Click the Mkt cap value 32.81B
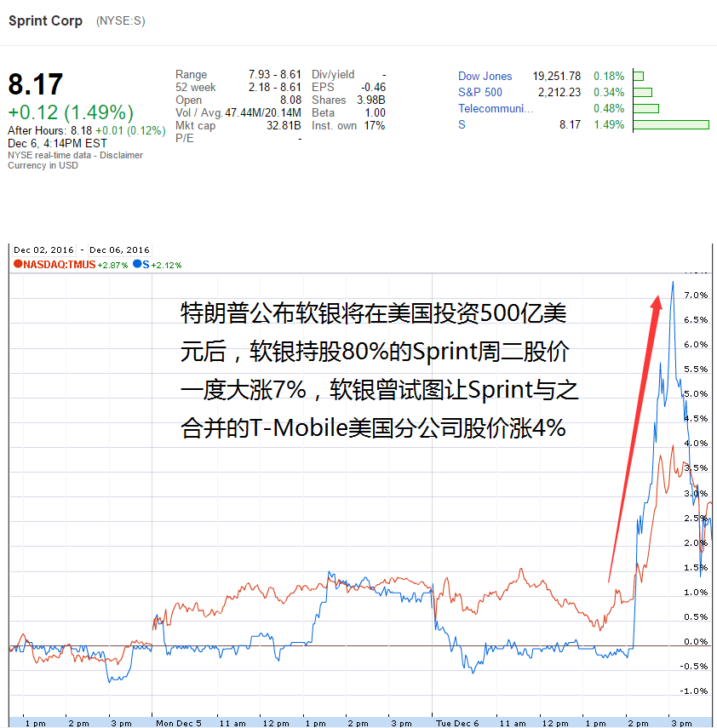This screenshot has width=717, height=728. click(x=284, y=125)
